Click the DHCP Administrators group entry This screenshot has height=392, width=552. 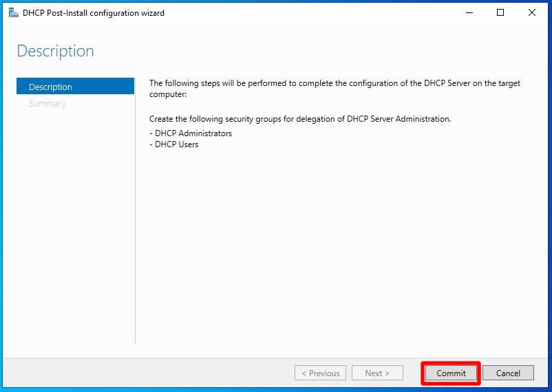click(x=191, y=133)
